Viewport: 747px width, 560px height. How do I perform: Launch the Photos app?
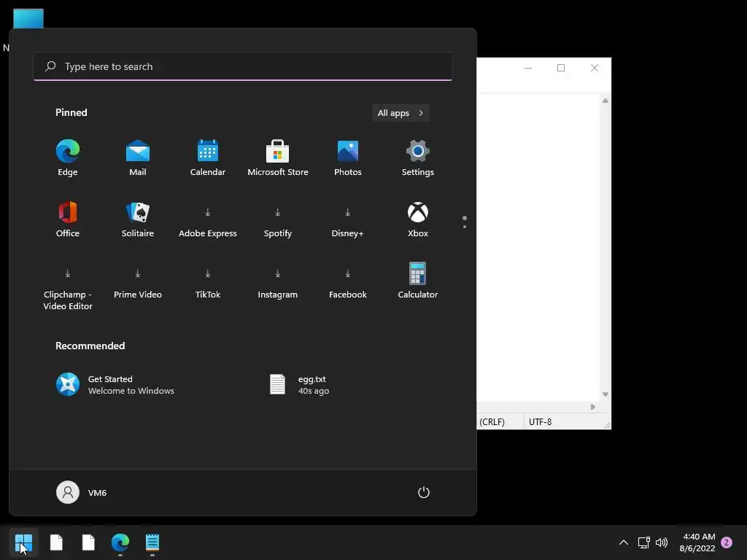(x=348, y=158)
